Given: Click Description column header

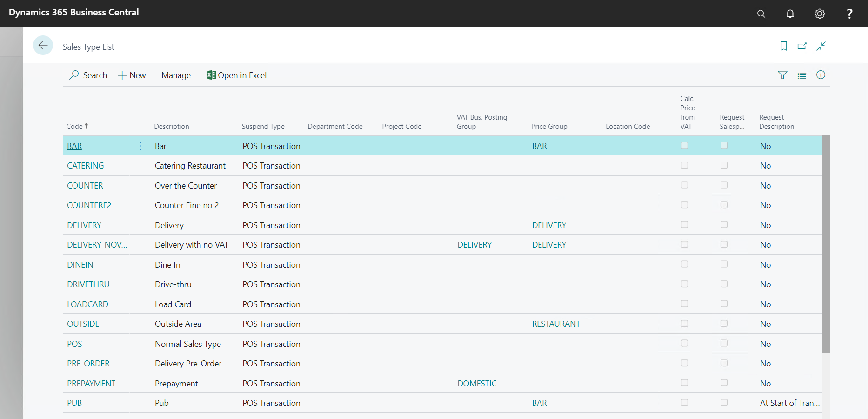Looking at the screenshot, I should pos(172,127).
